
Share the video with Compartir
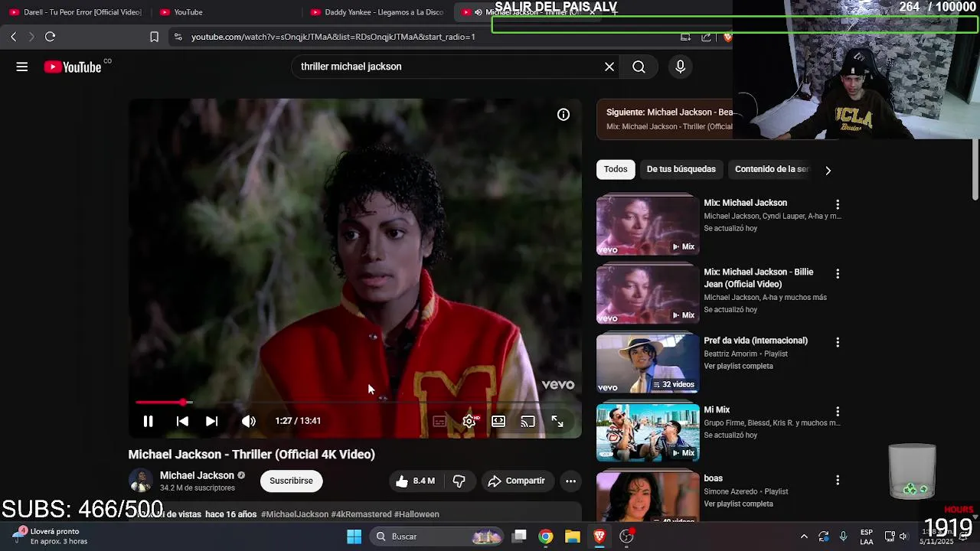517,481
